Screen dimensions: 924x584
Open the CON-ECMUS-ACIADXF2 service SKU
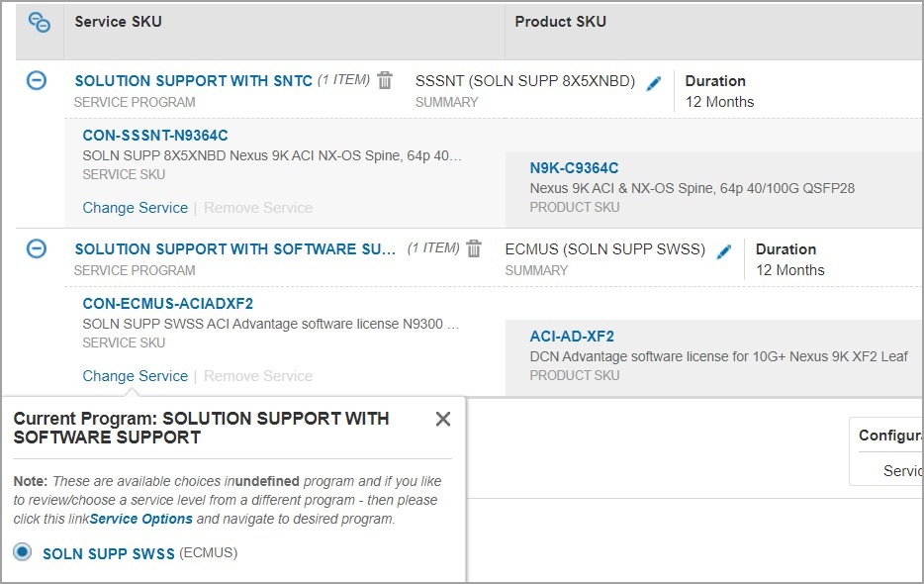(x=168, y=304)
